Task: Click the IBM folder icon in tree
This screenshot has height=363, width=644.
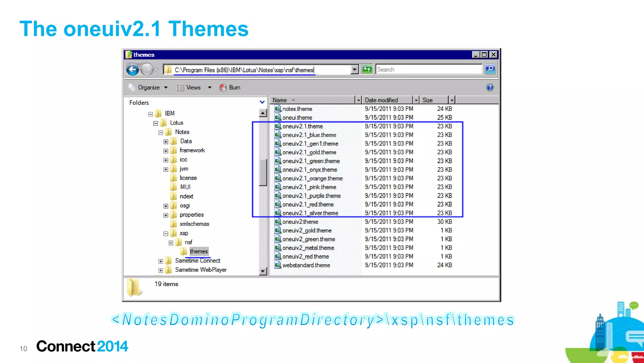Action: 158,113
